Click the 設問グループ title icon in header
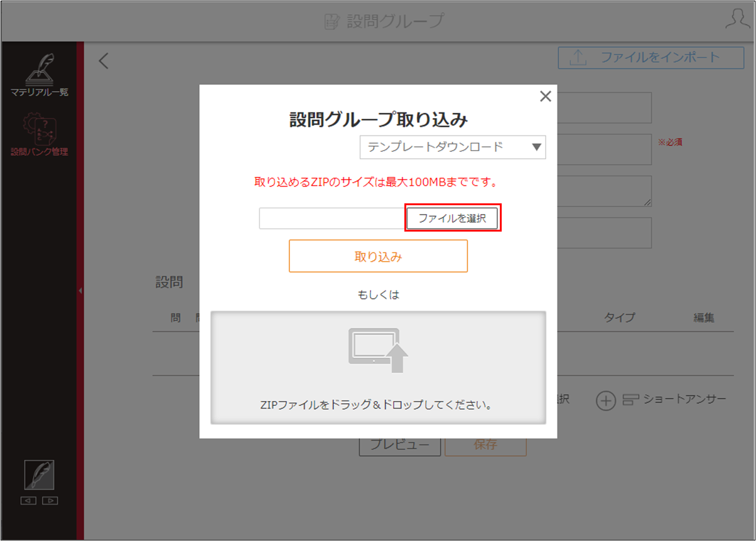The height and width of the screenshot is (541, 756). pyautogui.click(x=331, y=21)
